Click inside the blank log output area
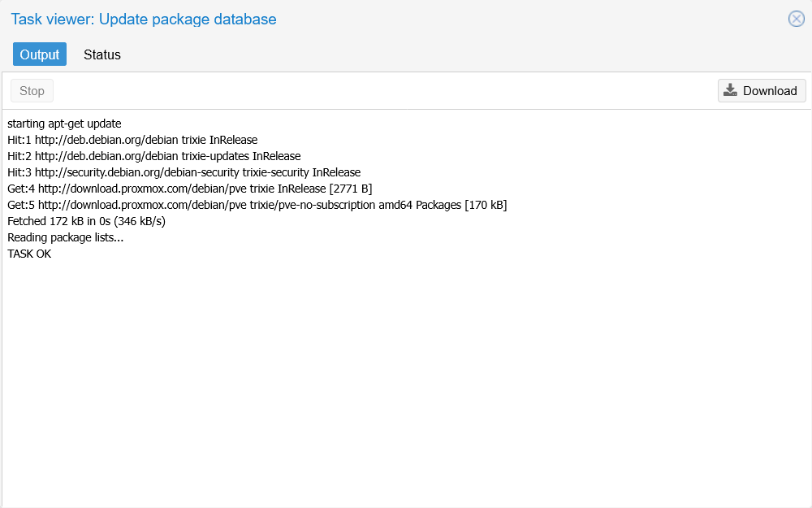This screenshot has height=508, width=812. click(x=406, y=366)
